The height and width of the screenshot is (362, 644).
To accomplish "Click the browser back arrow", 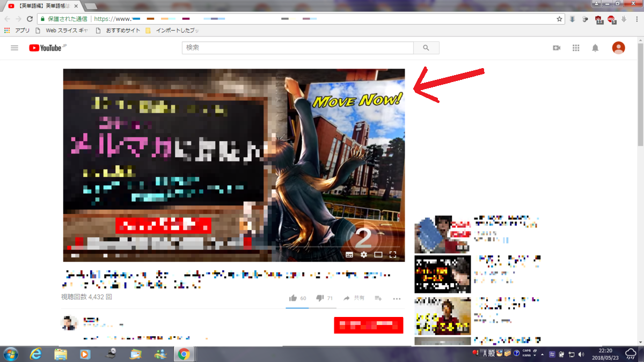I will [8, 19].
